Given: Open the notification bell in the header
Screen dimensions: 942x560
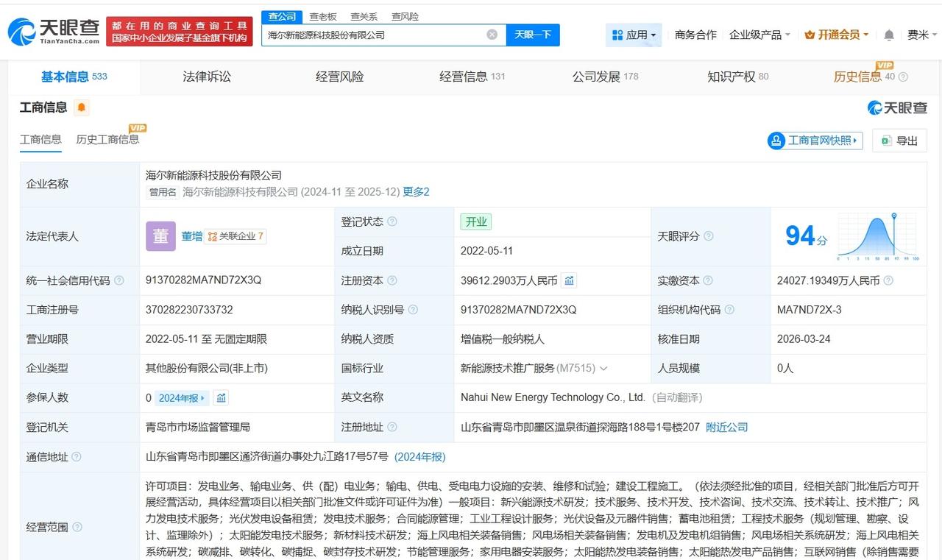Looking at the screenshot, I should click(889, 35).
